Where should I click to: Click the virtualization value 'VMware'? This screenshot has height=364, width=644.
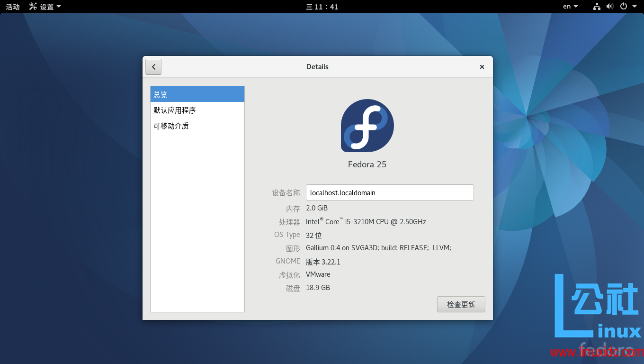[x=318, y=274]
